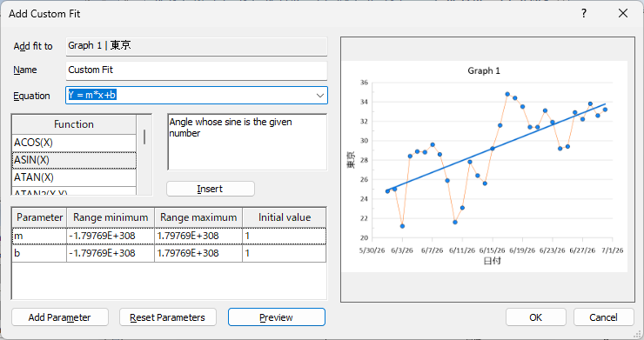Select ASIN(X) in function list
Screen dimensions: 644x340
tap(74, 160)
